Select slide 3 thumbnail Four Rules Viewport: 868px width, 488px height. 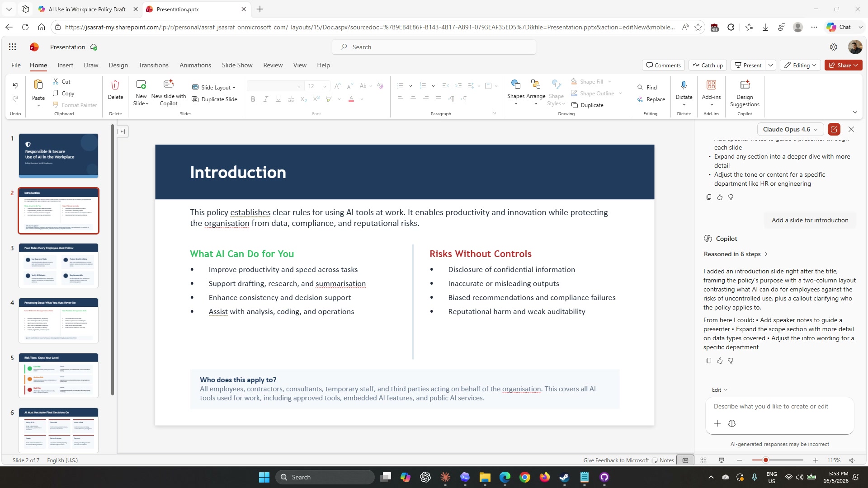tap(58, 266)
